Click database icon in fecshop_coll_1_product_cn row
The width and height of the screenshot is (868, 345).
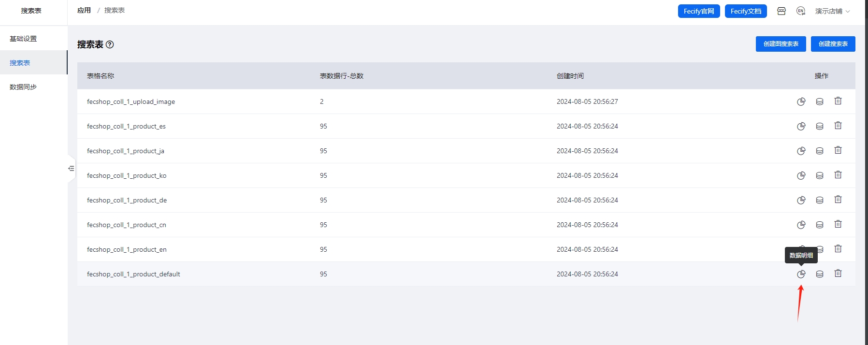pyautogui.click(x=820, y=225)
